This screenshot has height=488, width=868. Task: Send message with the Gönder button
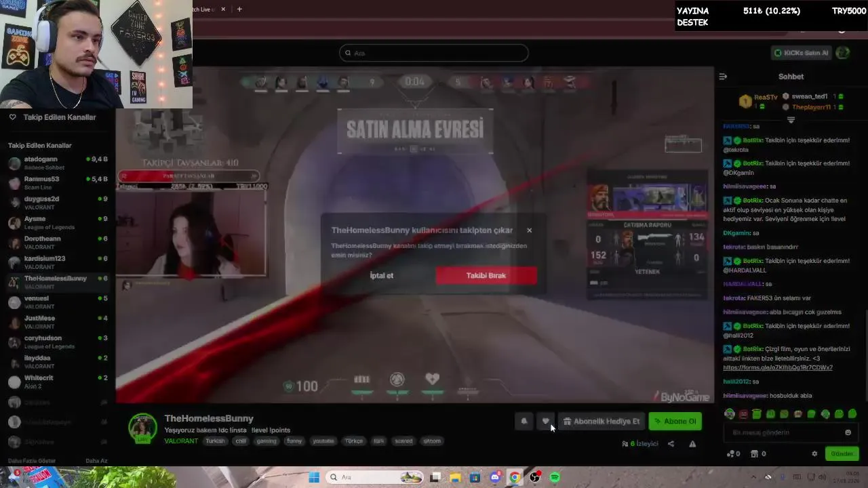(842, 453)
